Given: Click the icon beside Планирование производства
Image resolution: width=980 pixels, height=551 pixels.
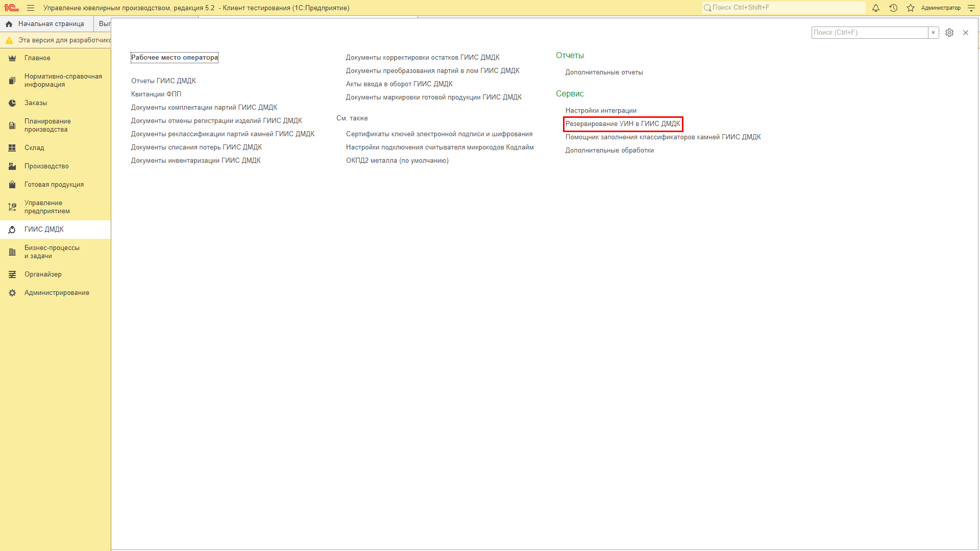Looking at the screenshot, I should tap(12, 126).
